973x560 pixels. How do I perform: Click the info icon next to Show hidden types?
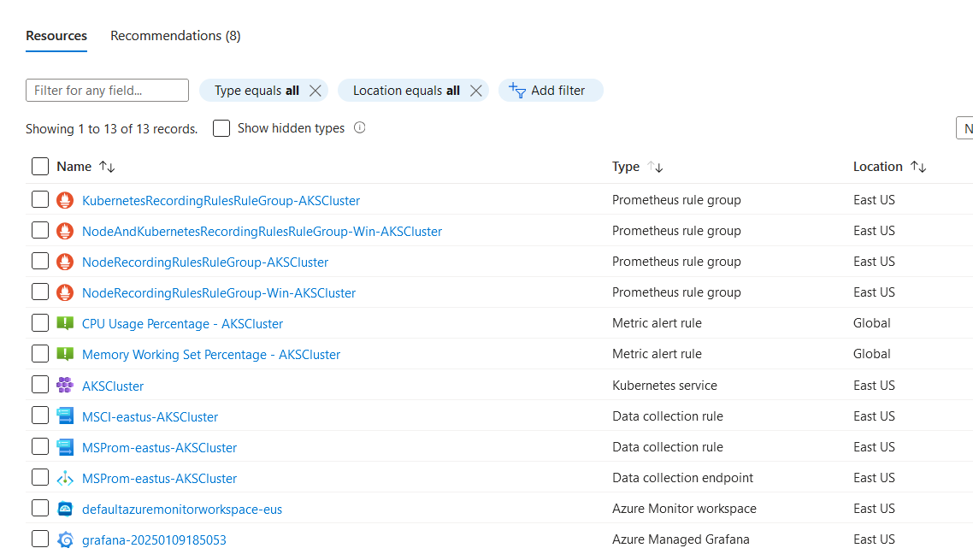click(x=359, y=127)
